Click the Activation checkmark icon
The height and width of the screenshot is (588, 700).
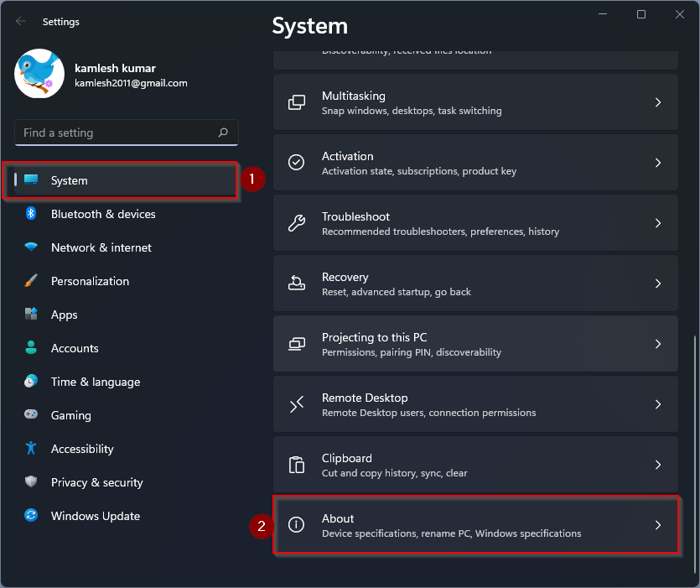click(x=297, y=163)
